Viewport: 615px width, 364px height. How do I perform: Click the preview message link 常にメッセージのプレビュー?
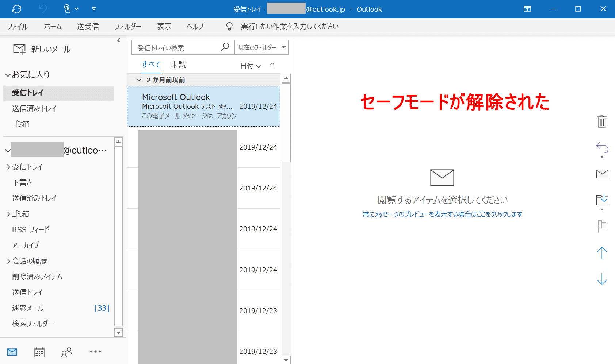pos(442,214)
